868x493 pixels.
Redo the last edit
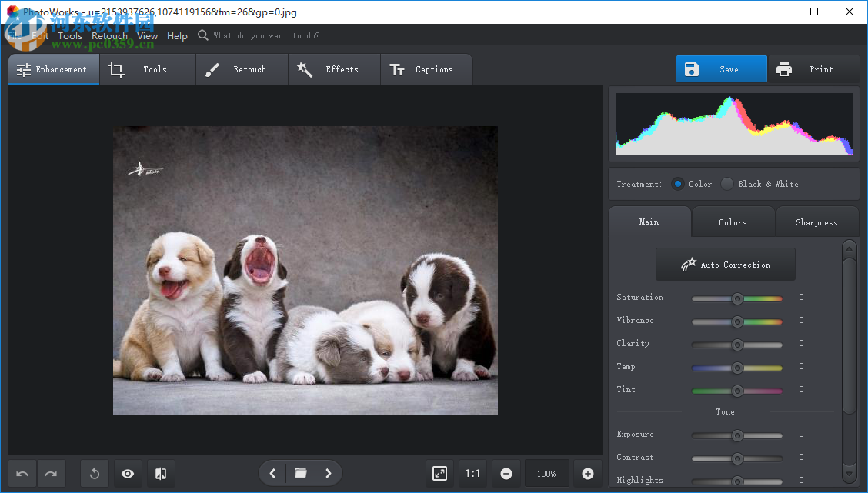coord(51,473)
